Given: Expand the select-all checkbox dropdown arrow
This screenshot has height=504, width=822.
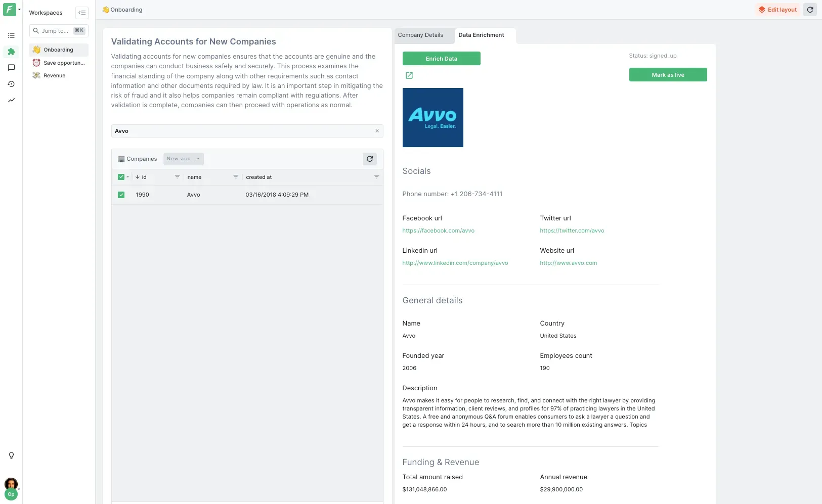Looking at the screenshot, I should pos(128,177).
